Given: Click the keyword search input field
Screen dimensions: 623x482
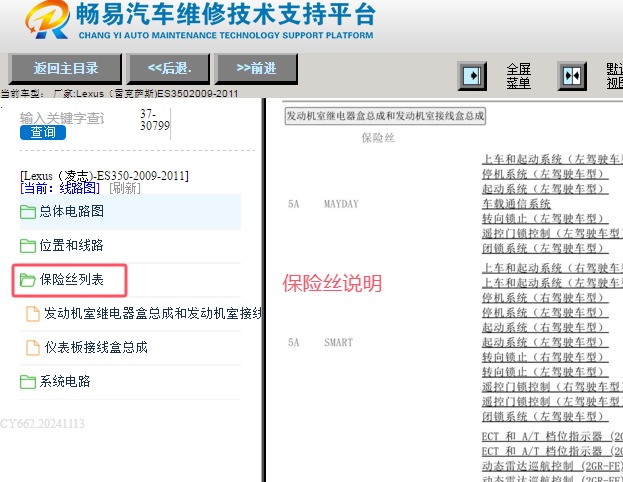Looking at the screenshot, I should pyautogui.click(x=62, y=118).
